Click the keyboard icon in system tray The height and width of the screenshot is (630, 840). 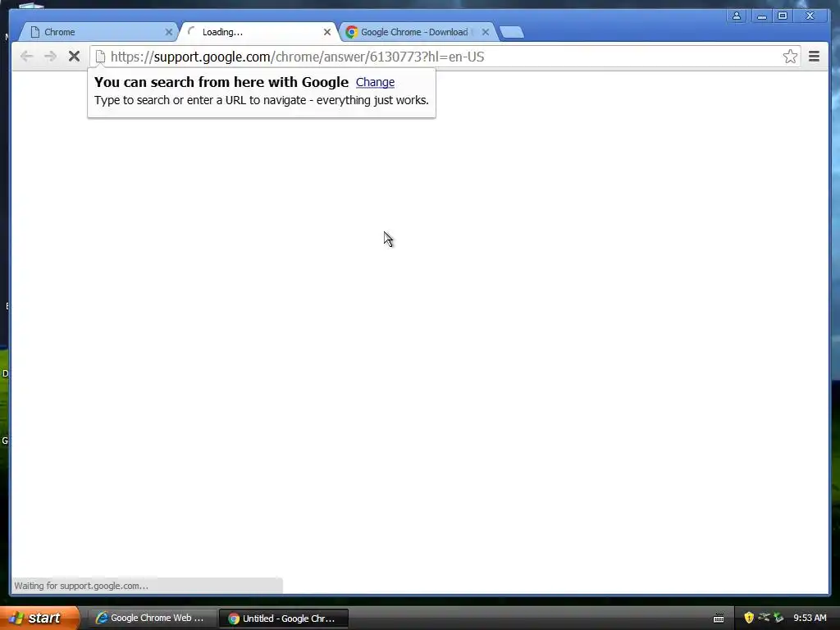(719, 619)
